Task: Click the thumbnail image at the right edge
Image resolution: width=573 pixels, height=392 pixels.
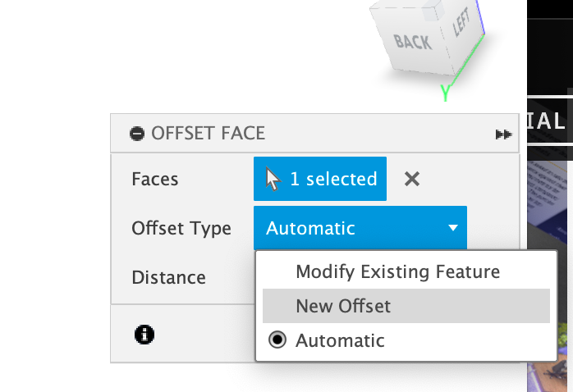Action: coord(550,276)
